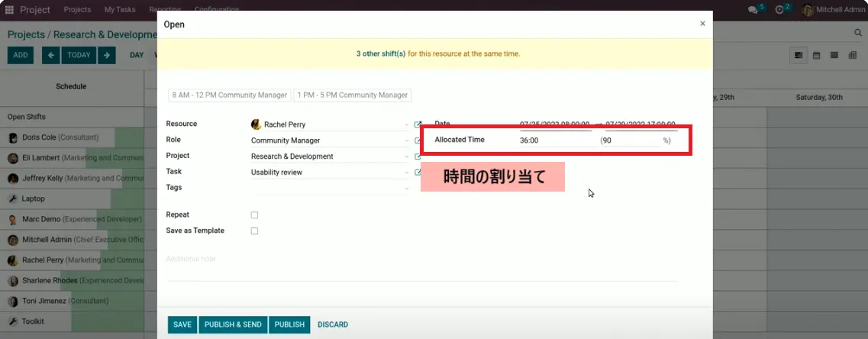Open Role external link icon
This screenshot has width=868, height=339.
click(418, 140)
